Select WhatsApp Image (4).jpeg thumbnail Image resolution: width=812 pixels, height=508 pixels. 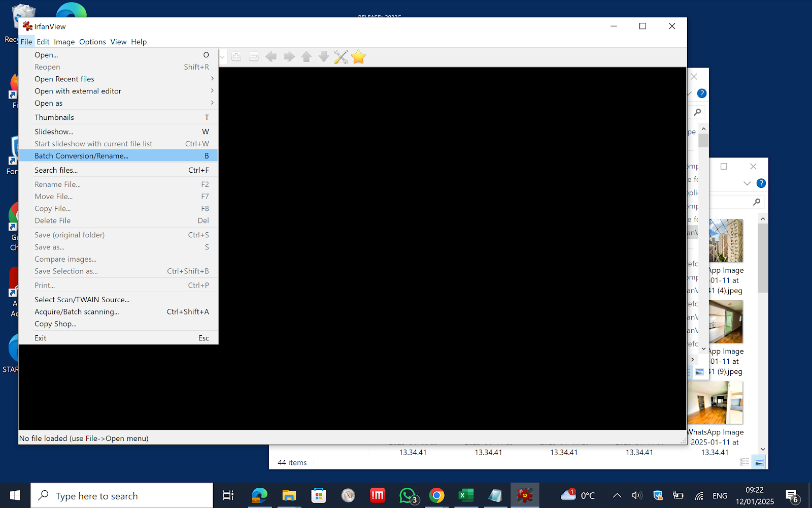(726, 241)
